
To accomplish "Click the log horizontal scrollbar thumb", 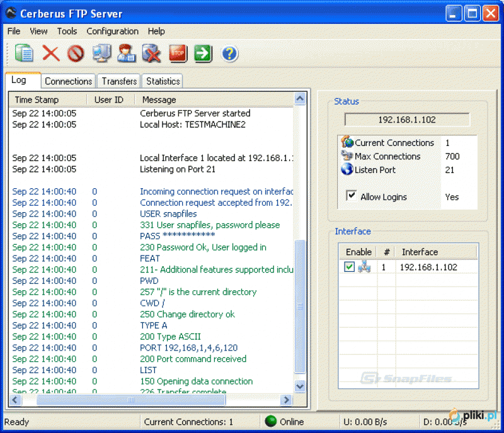I will click(131, 400).
